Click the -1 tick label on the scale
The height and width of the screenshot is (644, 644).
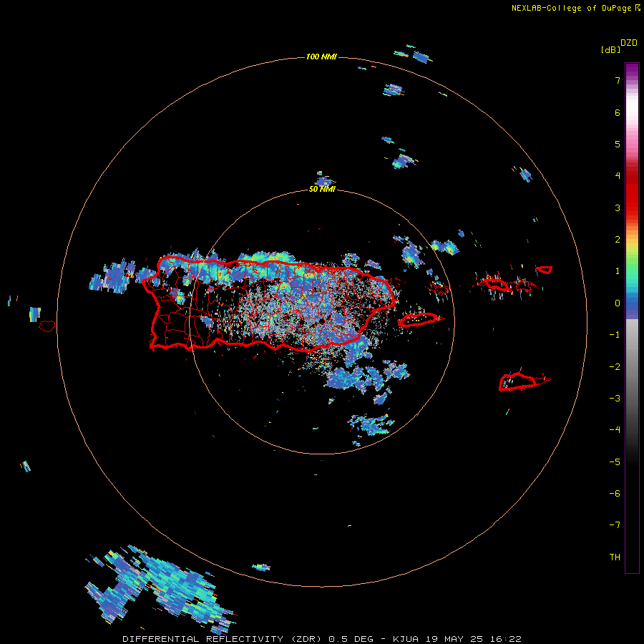[x=615, y=335]
